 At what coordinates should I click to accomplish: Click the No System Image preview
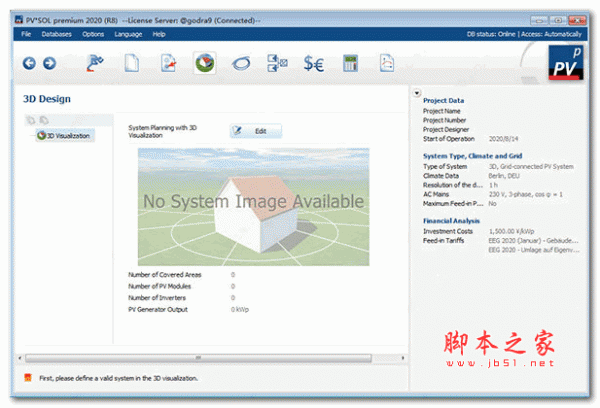253,207
